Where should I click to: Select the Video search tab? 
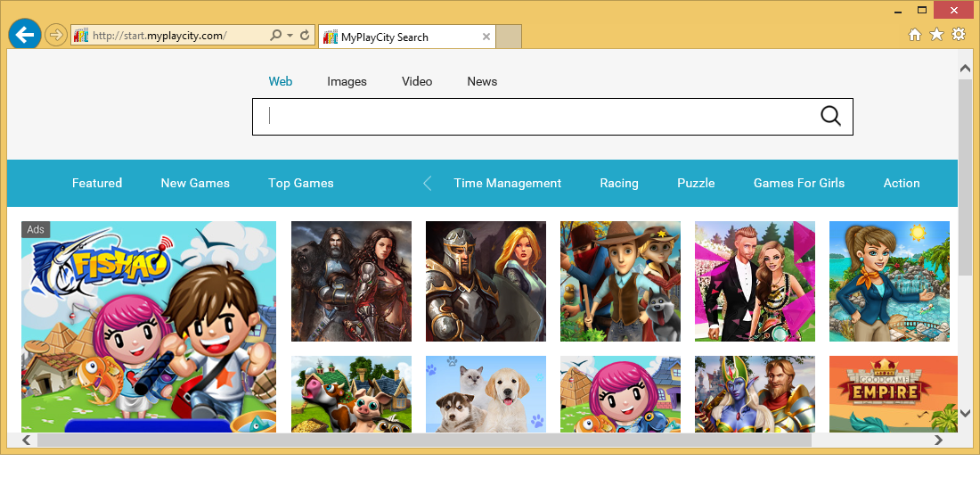point(417,81)
